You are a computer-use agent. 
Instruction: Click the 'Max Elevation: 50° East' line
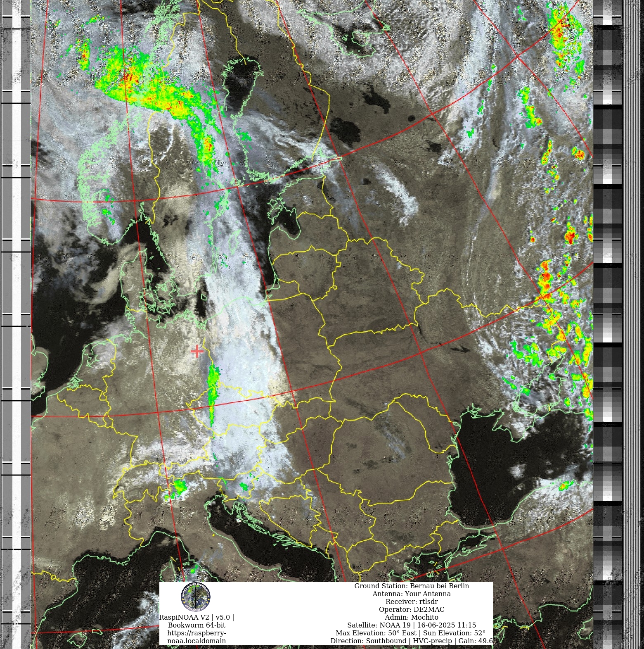(x=411, y=633)
